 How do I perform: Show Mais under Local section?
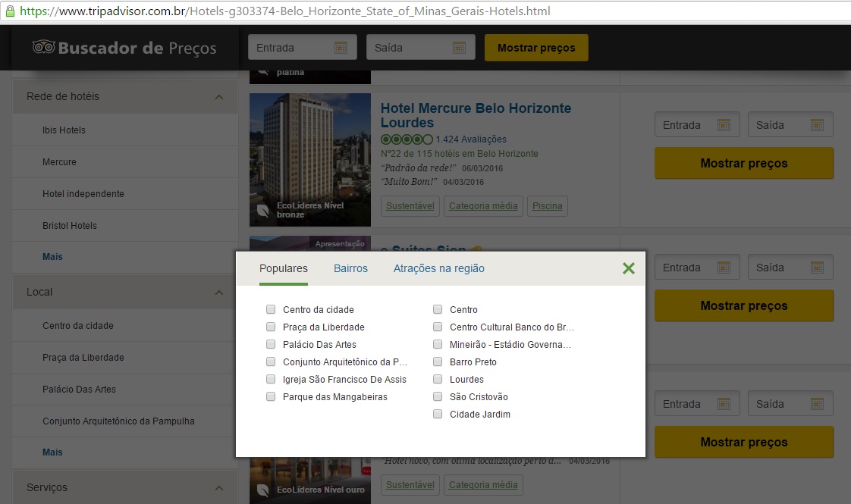click(52, 452)
